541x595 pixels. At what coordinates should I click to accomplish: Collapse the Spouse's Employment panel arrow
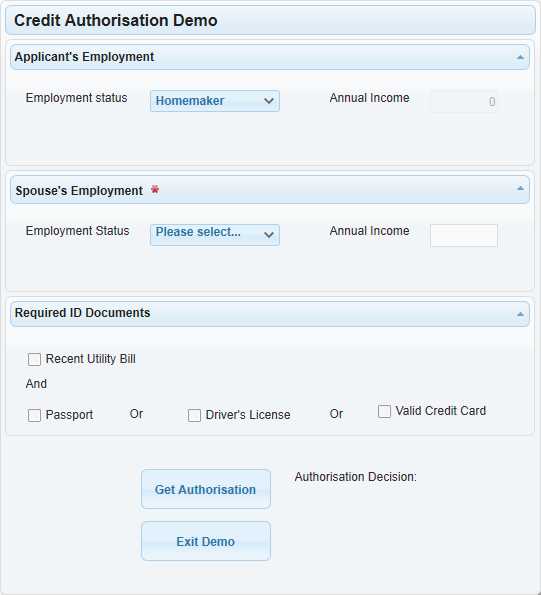coord(520,189)
